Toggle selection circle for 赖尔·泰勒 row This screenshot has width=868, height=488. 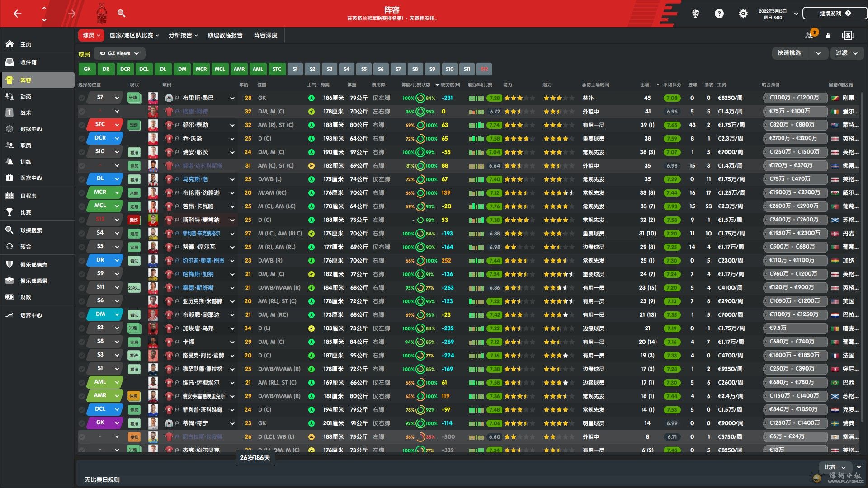tap(82, 125)
